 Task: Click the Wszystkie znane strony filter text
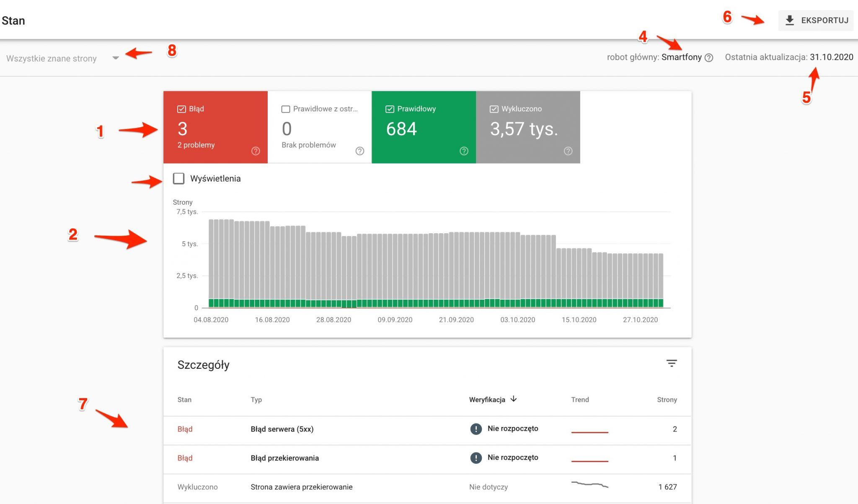click(x=51, y=58)
